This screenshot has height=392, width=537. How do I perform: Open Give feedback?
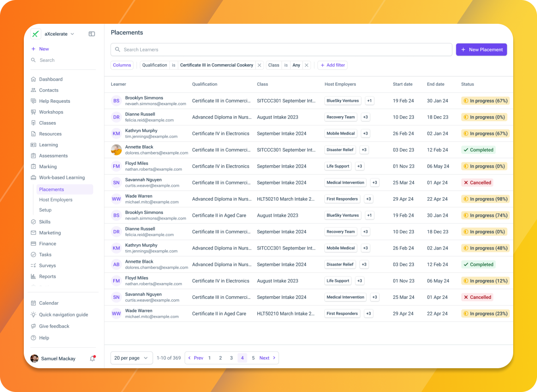point(54,326)
